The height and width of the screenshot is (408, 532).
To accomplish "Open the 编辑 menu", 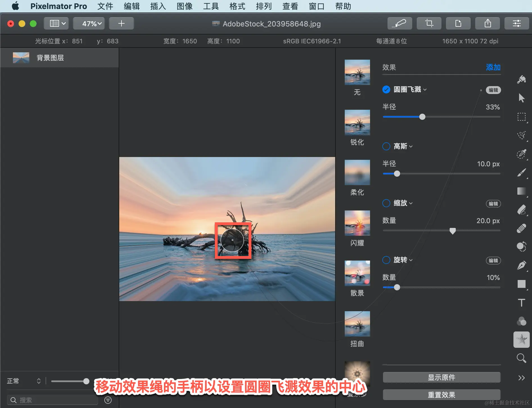I will (132, 6).
